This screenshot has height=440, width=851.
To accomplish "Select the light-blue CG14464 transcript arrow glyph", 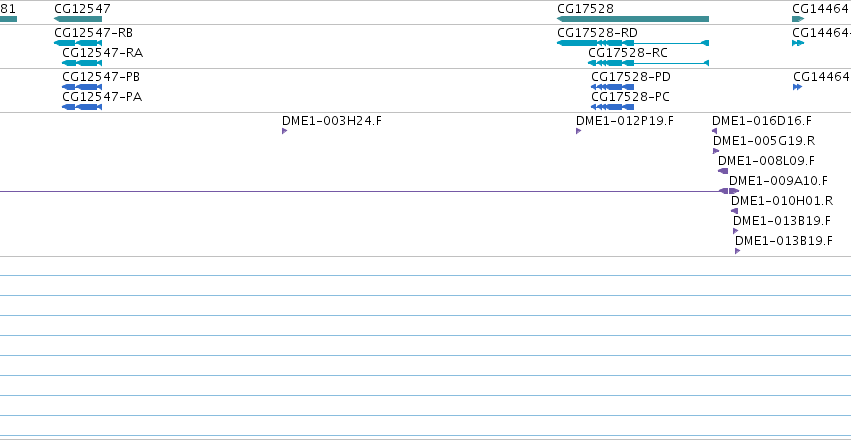I will pyautogui.click(x=798, y=43).
